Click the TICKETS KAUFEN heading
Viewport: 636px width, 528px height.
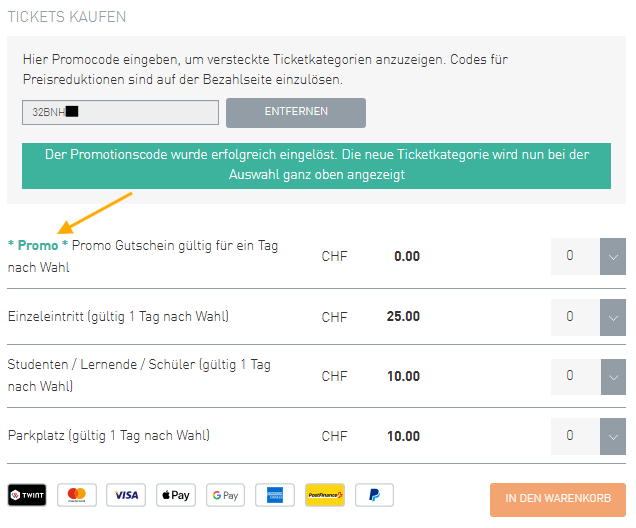point(66,17)
